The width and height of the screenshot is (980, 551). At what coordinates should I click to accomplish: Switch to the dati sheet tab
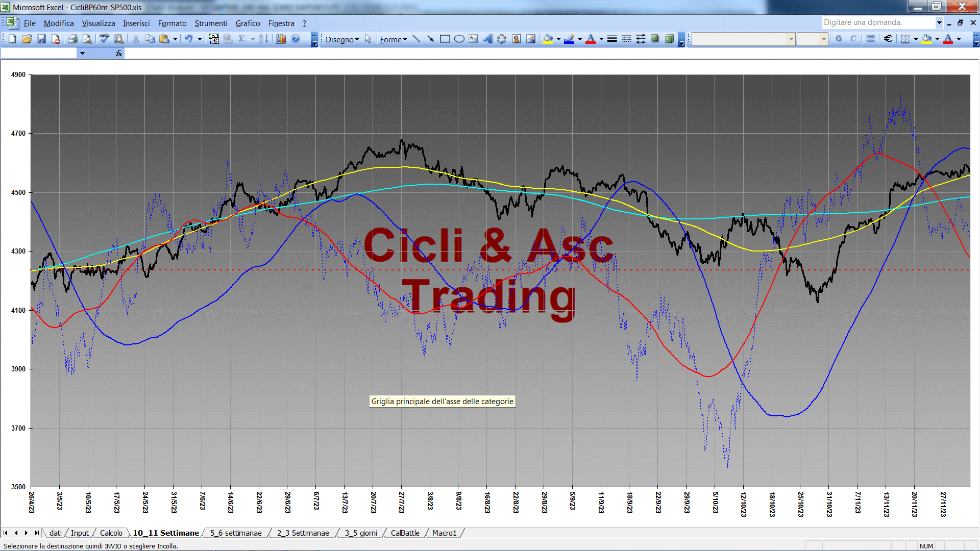(x=56, y=533)
